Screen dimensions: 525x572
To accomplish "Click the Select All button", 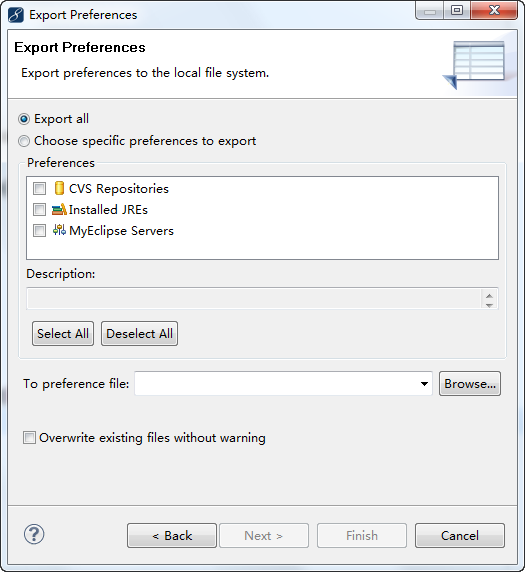I will [63, 333].
